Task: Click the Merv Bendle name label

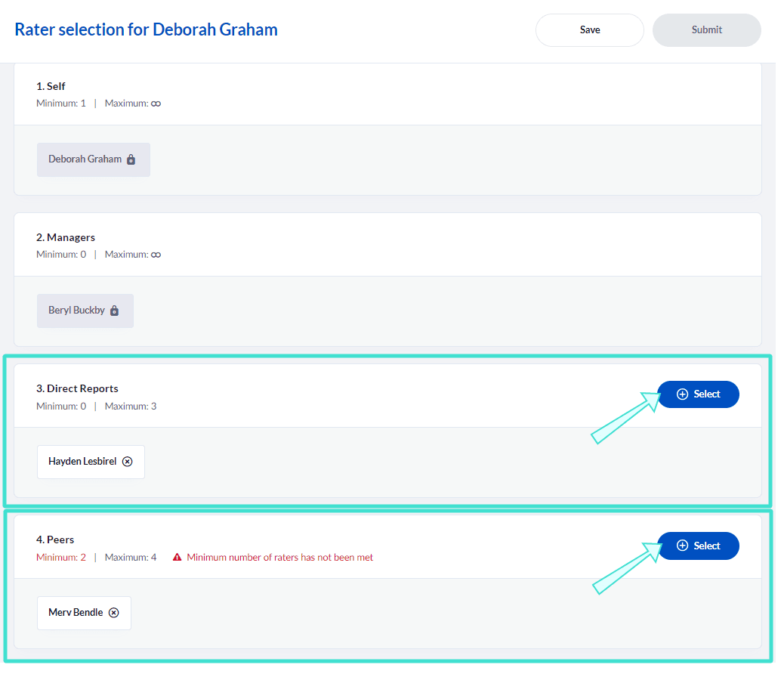Action: tap(76, 613)
